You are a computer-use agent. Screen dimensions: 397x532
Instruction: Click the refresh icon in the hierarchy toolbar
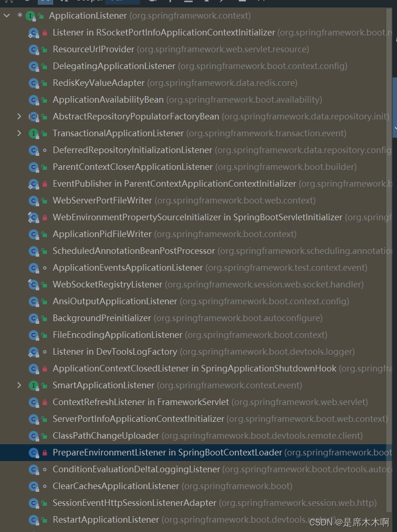[x=152, y=2]
